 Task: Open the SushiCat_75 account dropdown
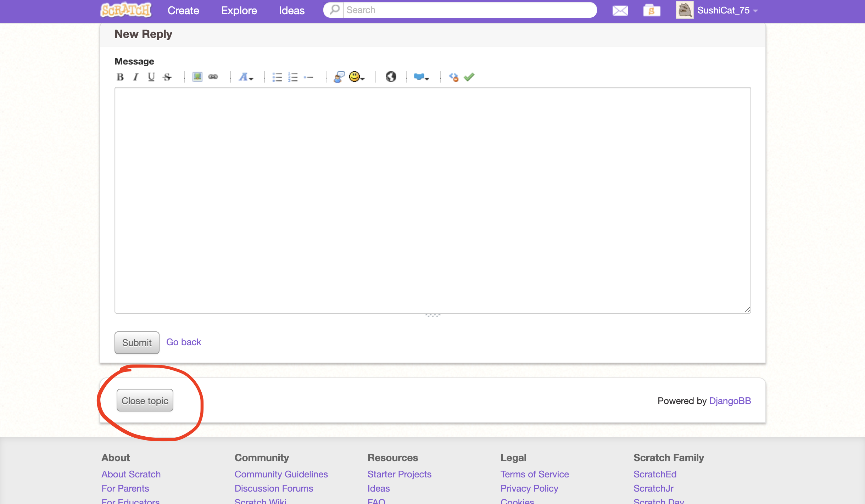pos(727,11)
